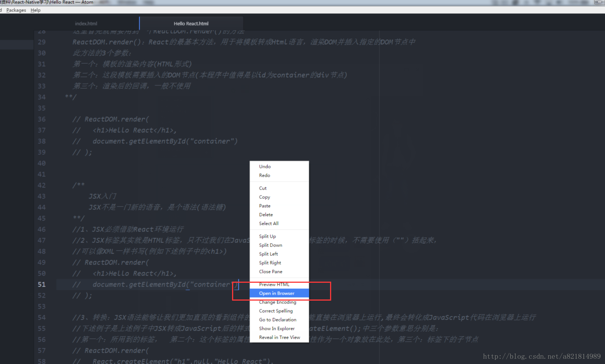This screenshot has width=605, height=364.
Task: Choose Preview HTML in the context menu
Action: pos(279,284)
